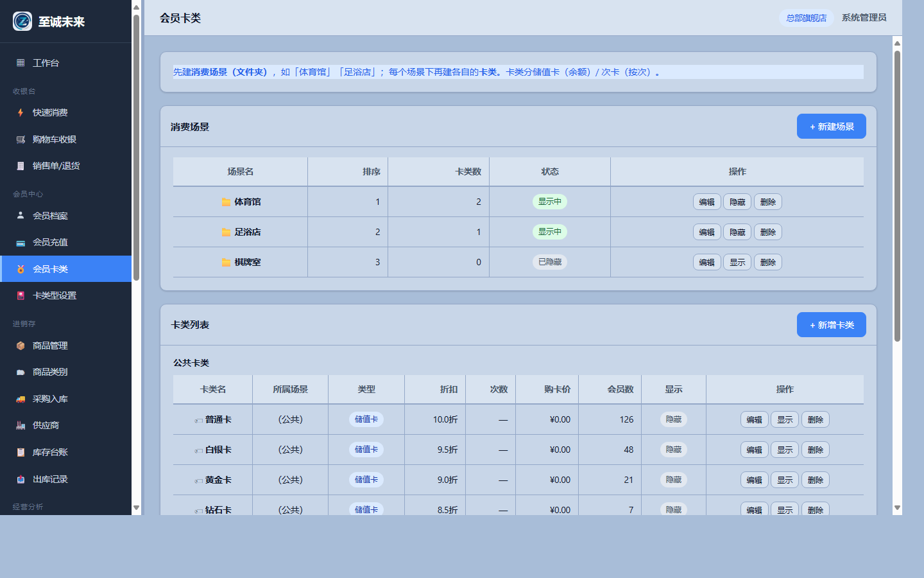924x578 pixels.
Task: Click the 场景名 column header
Action: coord(241,171)
